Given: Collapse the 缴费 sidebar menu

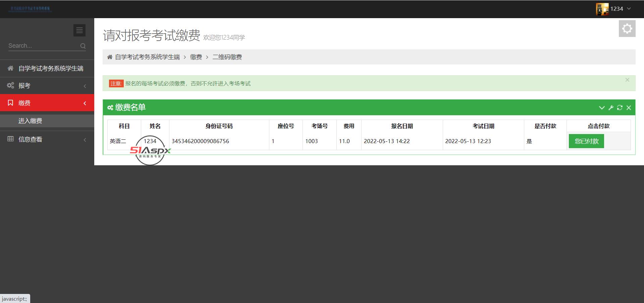Looking at the screenshot, I should 47,103.
